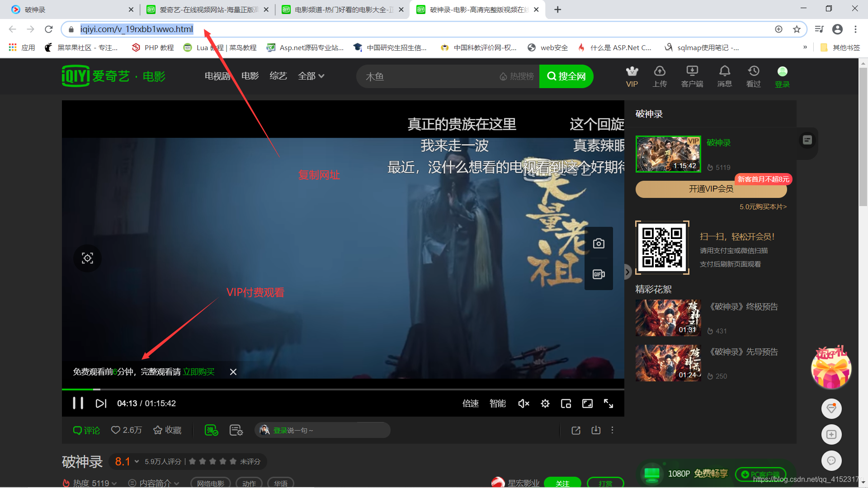Collapse sidebar panel arrow

[627, 272]
